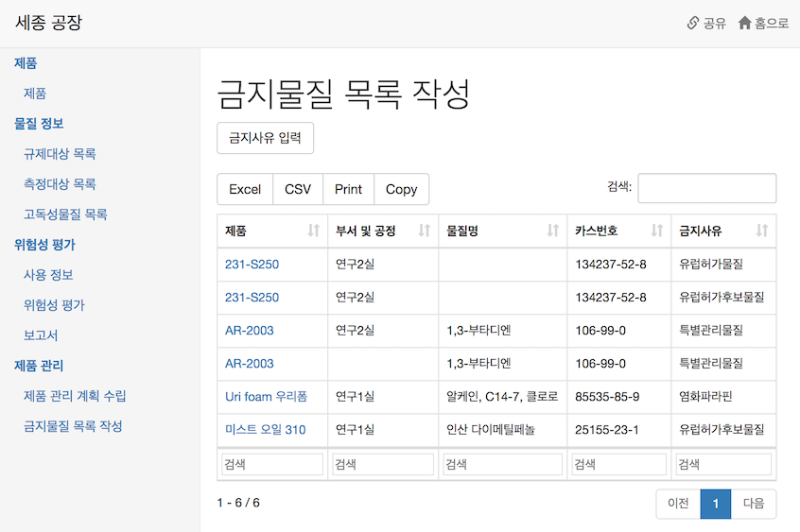Click the Print button
The width and height of the screenshot is (800, 532).
click(x=349, y=189)
